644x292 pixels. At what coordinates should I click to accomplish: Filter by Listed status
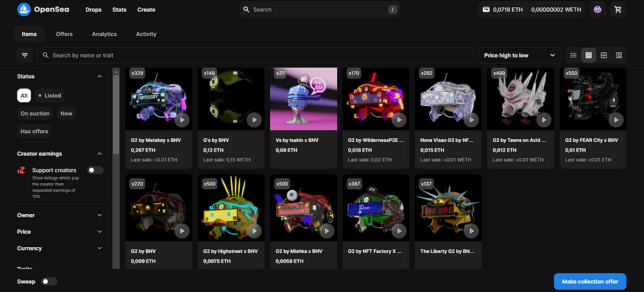50,96
